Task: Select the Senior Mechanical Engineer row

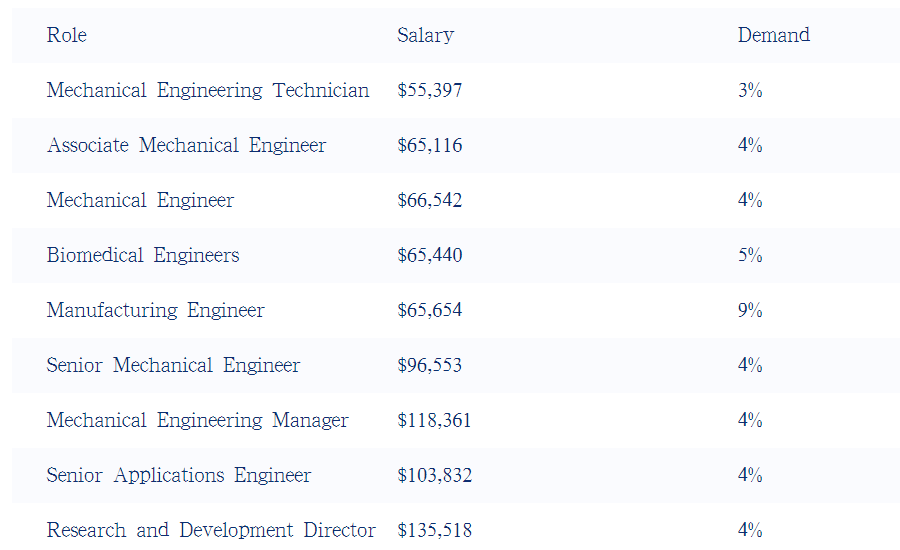Action: [x=456, y=365]
